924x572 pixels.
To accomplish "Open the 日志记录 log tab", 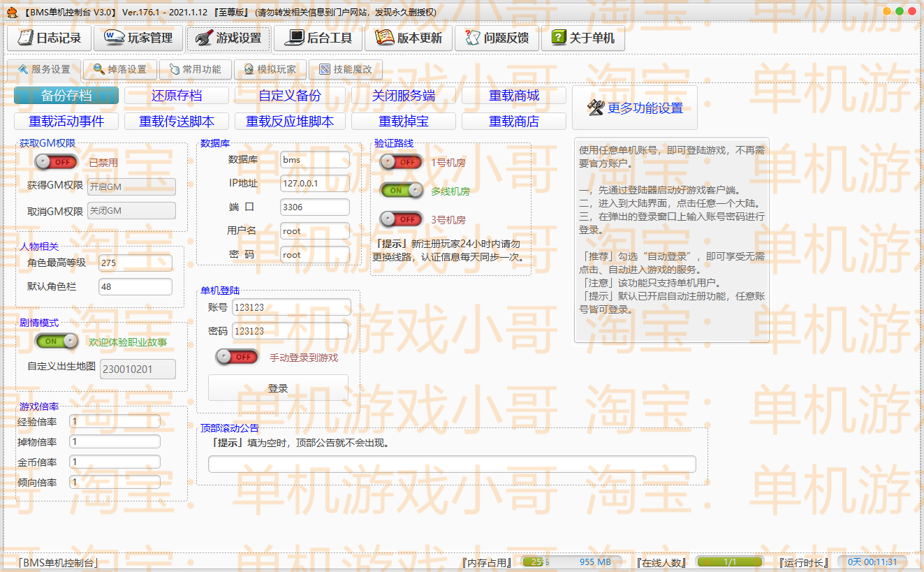I will pyautogui.click(x=49, y=38).
